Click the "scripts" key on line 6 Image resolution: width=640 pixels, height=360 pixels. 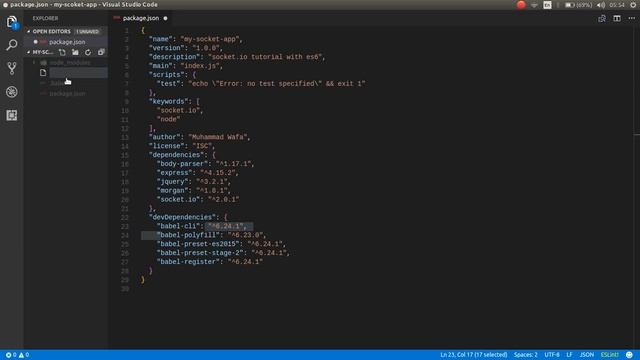pos(166,75)
